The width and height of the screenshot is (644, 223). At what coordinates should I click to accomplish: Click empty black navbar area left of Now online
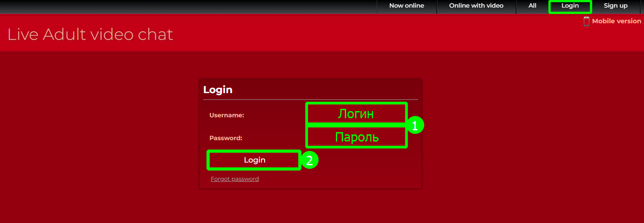coord(188,6)
